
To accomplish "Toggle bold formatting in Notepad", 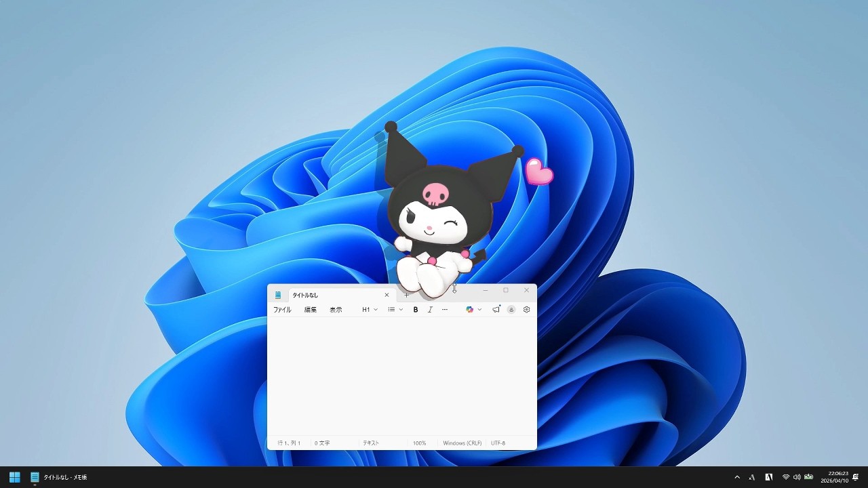I will pyautogui.click(x=416, y=310).
